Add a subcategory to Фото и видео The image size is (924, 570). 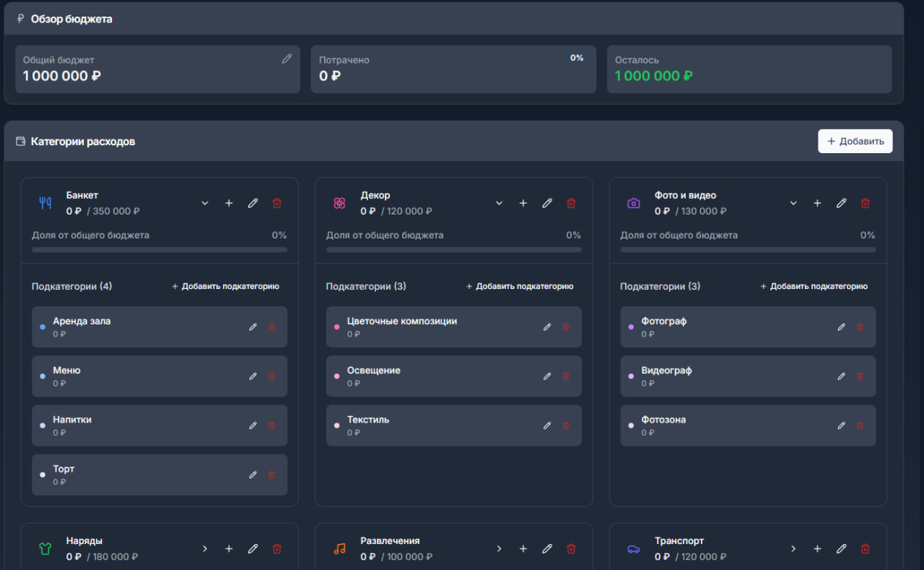(x=814, y=286)
